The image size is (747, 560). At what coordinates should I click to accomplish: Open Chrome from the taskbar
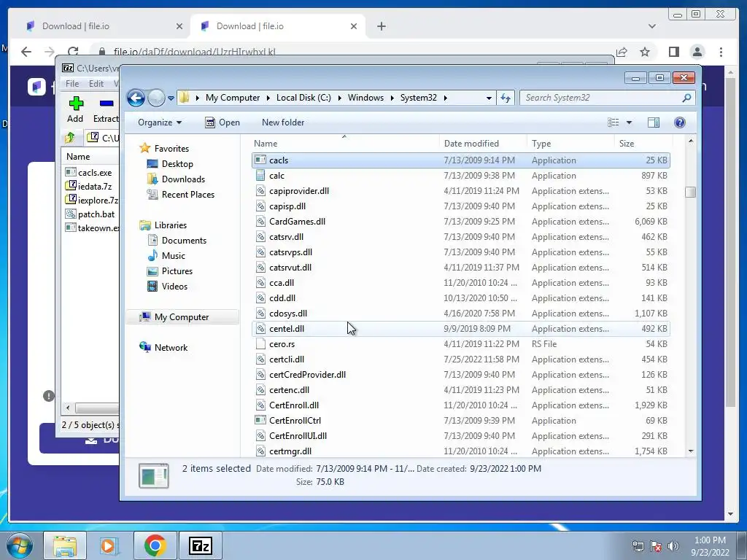coord(155,545)
